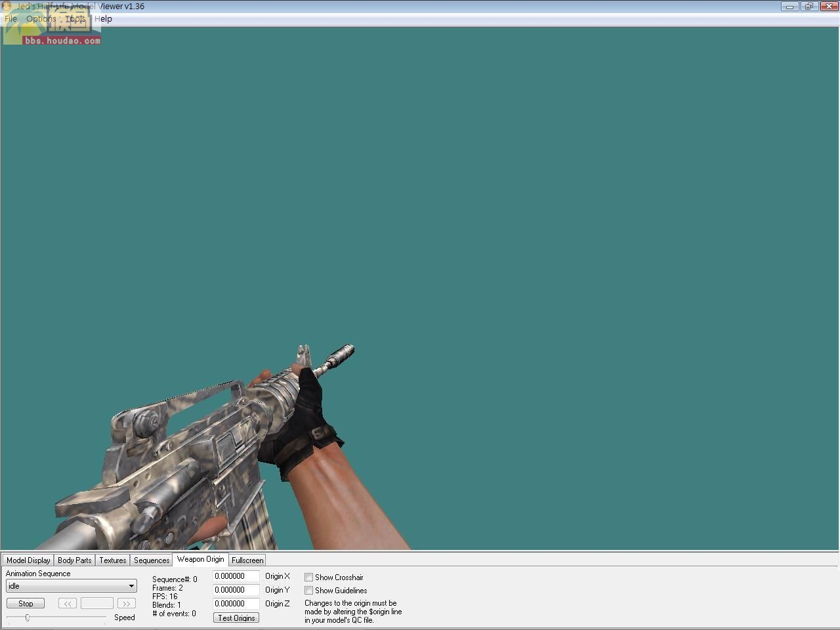Select the Weapon Origin tab
This screenshot has width=840, height=630.
201,559
